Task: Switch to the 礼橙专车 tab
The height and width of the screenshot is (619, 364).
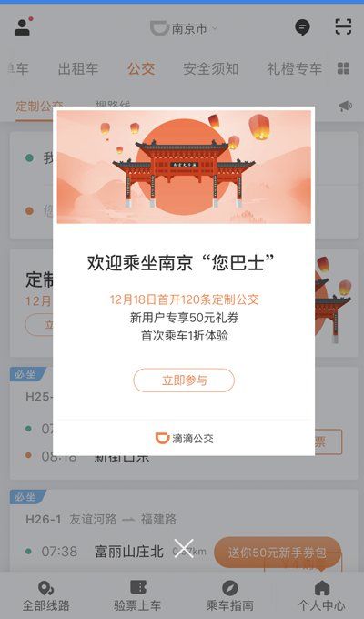Action: (295, 68)
